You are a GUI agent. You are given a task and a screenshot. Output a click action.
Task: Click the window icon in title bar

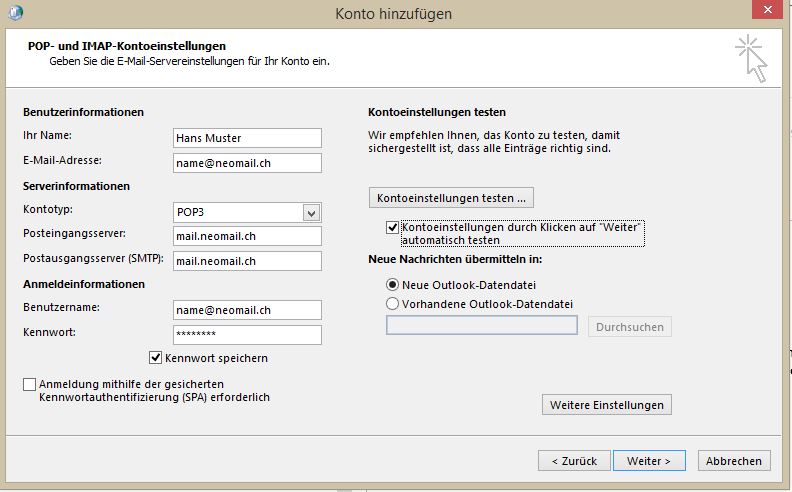point(15,13)
